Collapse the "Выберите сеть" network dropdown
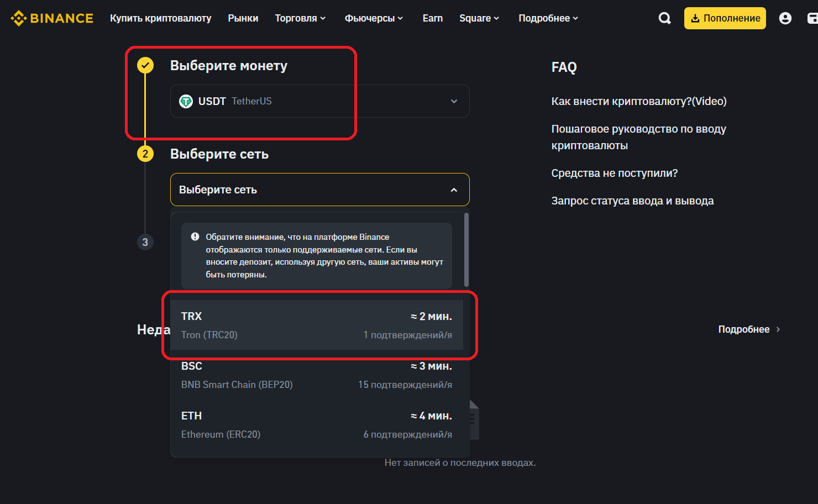 pyautogui.click(x=454, y=190)
